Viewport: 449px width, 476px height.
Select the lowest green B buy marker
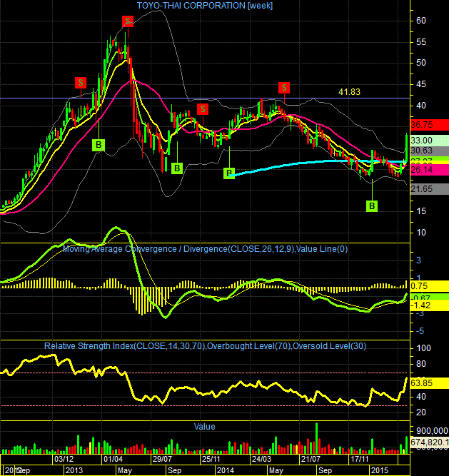tap(372, 206)
